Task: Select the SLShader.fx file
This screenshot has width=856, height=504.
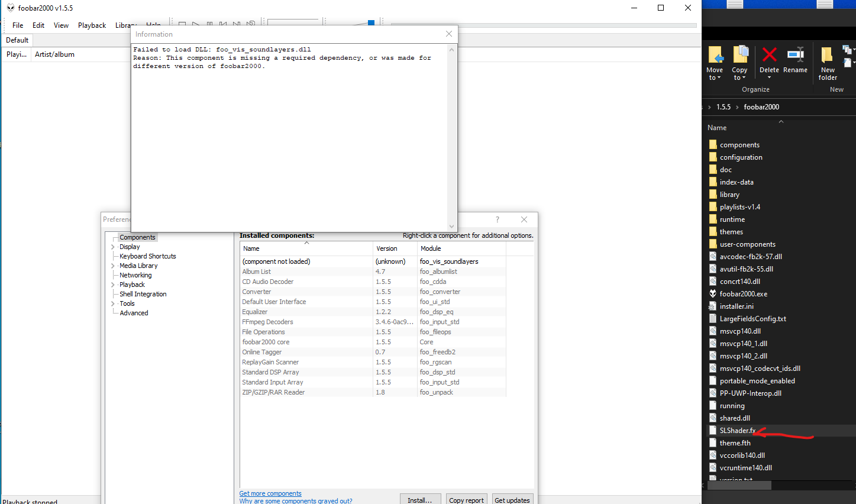Action: (737, 431)
